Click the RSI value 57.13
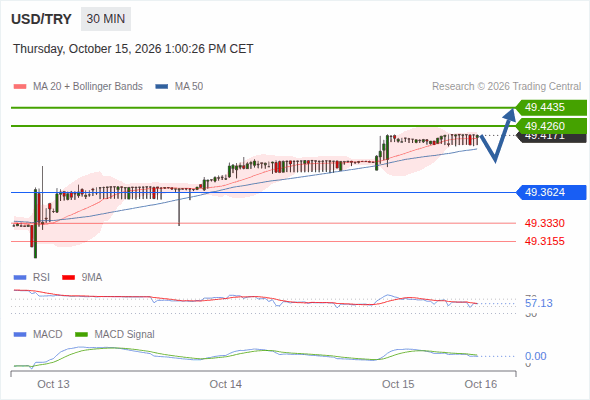This screenshot has height=400, width=590. pos(539,303)
